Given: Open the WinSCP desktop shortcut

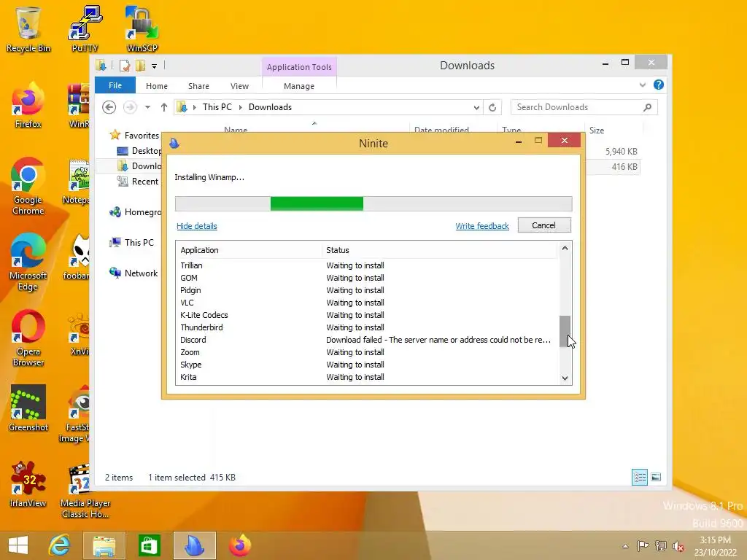Looking at the screenshot, I should pos(142,28).
